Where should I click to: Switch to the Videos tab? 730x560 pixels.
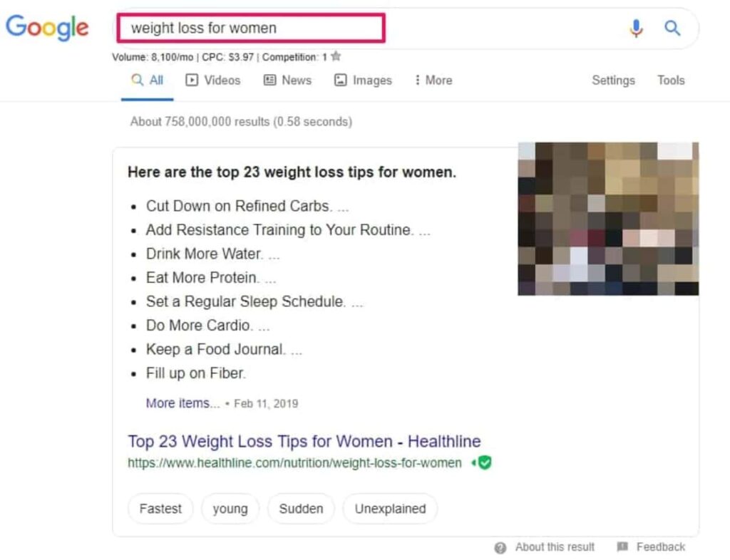click(x=213, y=80)
